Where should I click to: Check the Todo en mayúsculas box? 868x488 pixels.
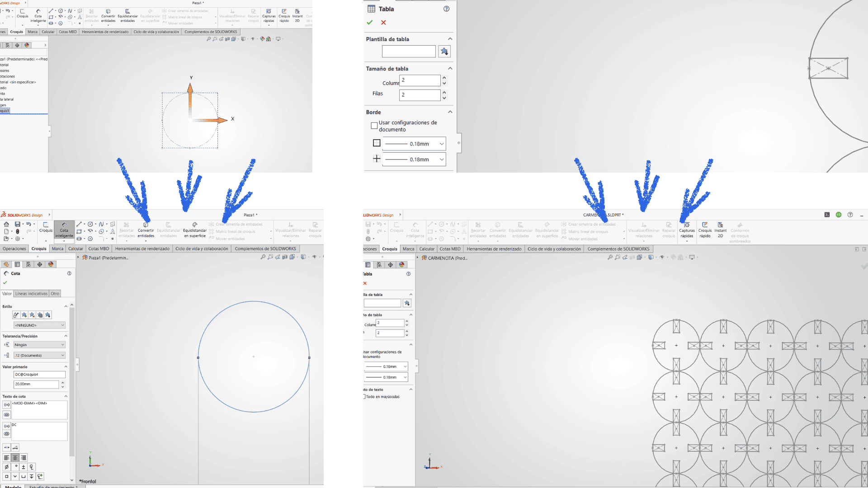[x=364, y=397]
